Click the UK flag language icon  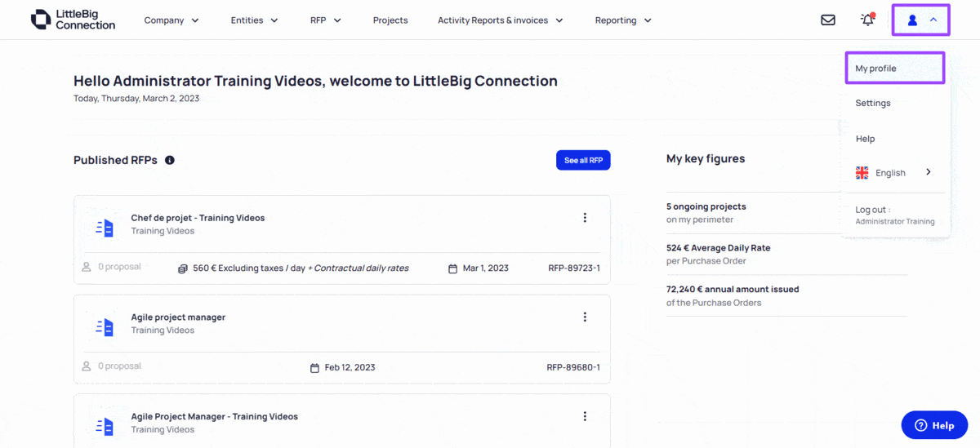[x=862, y=172]
